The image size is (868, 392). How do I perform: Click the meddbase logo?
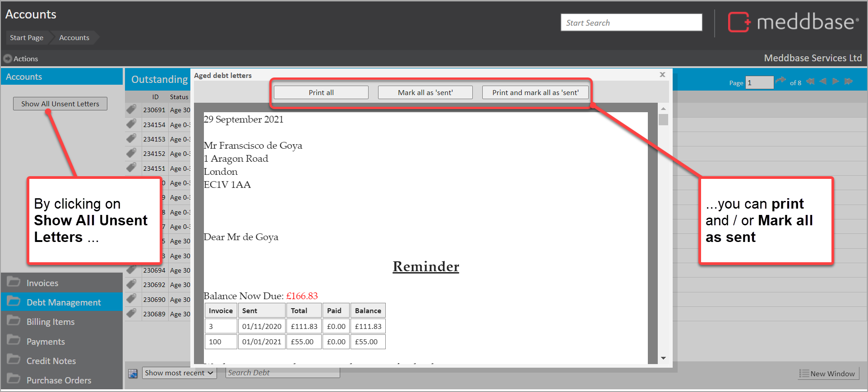(793, 22)
